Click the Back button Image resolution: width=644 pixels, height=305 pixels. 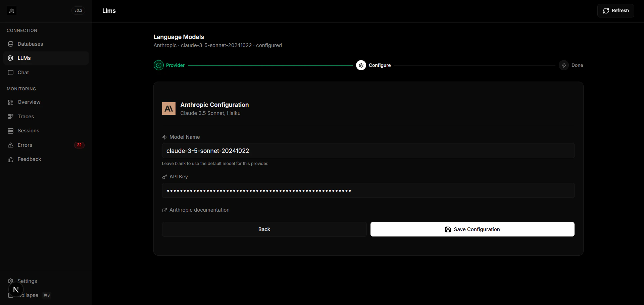tap(264, 229)
